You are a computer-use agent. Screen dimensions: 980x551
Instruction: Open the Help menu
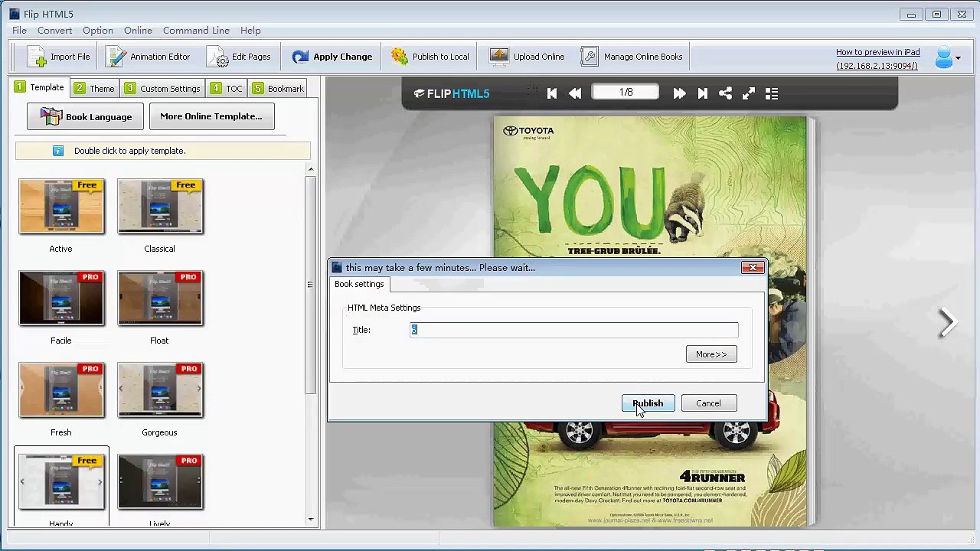click(x=250, y=31)
